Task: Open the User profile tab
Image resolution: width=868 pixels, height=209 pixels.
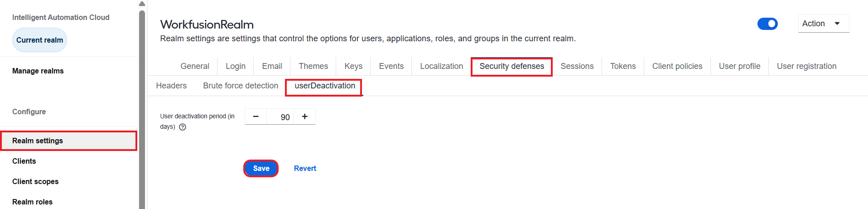Action: coord(739,66)
